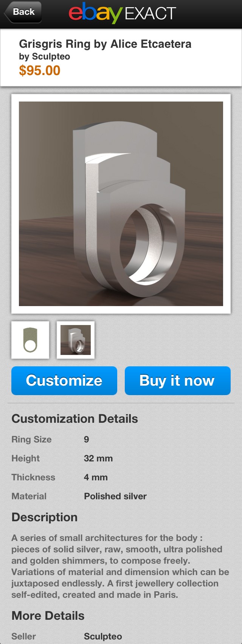Viewport: 242px width, 644px height.
Task: Tap the Thickness 4 mm value
Action: [96, 477]
